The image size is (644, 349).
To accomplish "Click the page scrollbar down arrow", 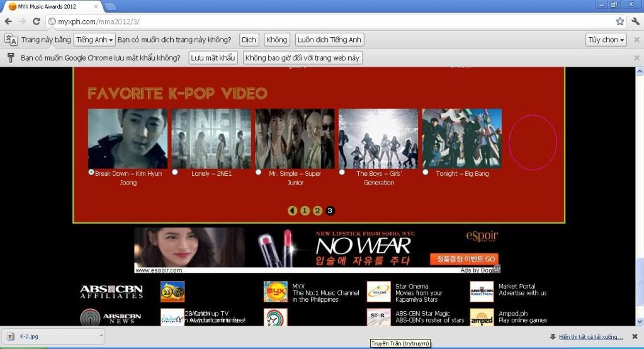I will click(640, 322).
